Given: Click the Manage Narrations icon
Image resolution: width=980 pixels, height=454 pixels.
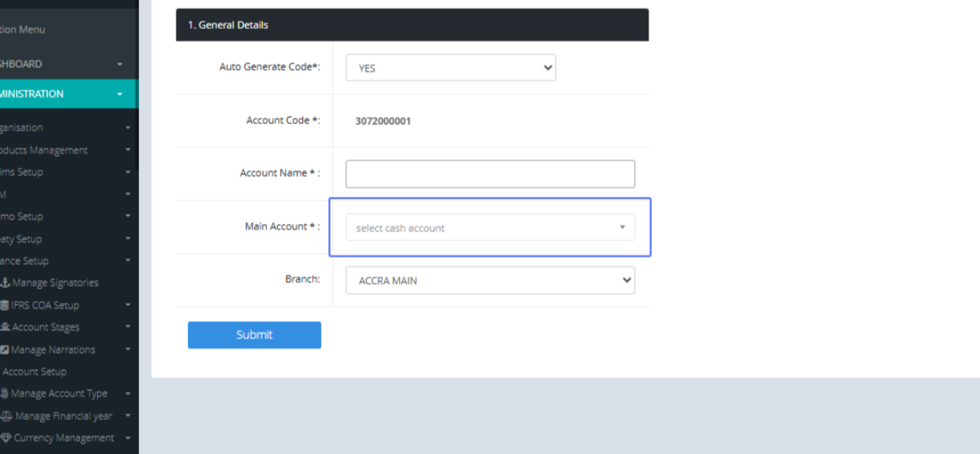Looking at the screenshot, I should click(x=4, y=350).
